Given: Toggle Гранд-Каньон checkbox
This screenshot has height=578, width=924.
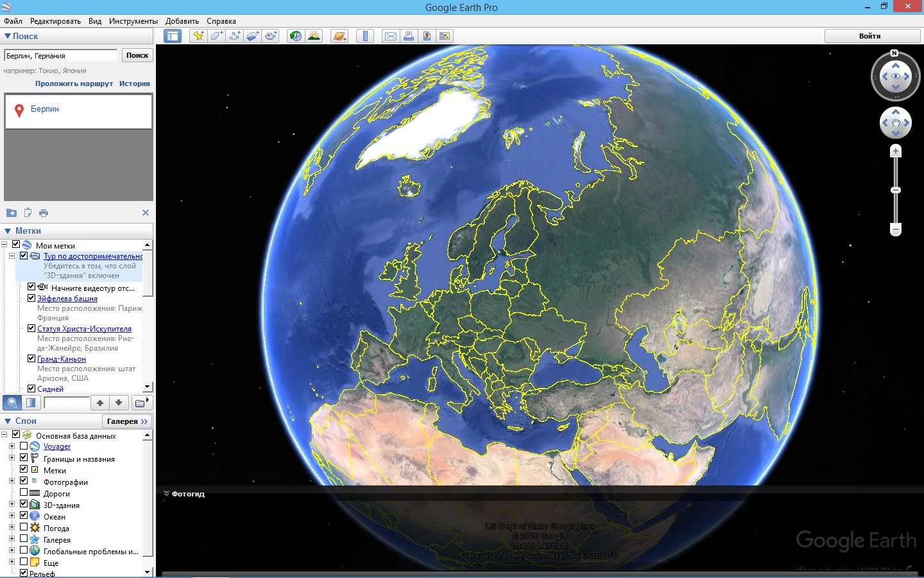Looking at the screenshot, I should coord(31,358).
